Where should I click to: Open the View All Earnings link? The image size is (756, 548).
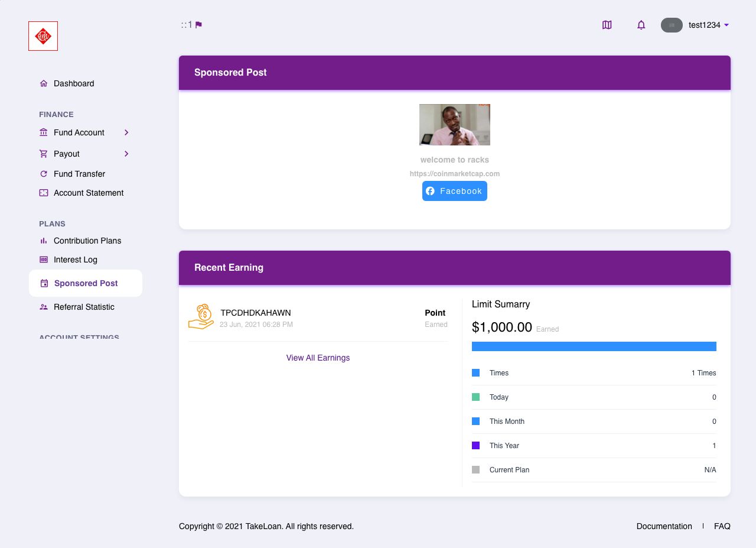[x=318, y=358]
